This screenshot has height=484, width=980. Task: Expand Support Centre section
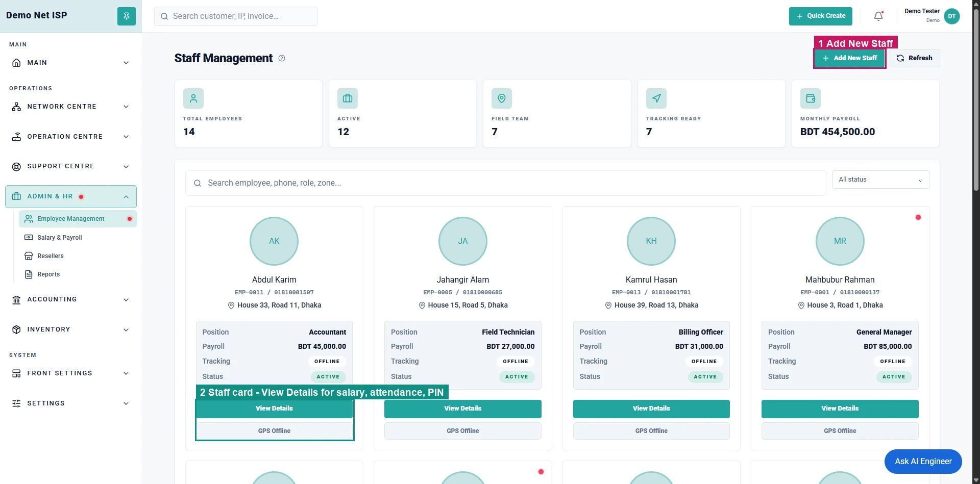pyautogui.click(x=71, y=166)
